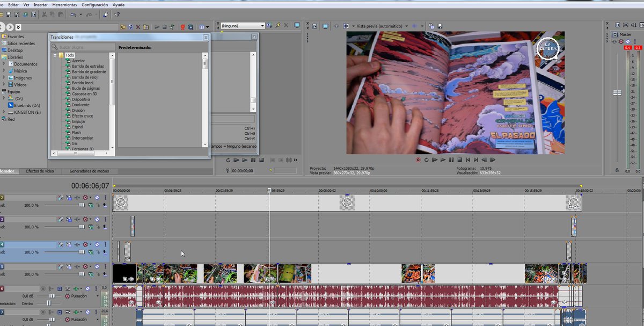This screenshot has height=326, width=644.
Task: Solo audio track 7
Action: coord(96,312)
